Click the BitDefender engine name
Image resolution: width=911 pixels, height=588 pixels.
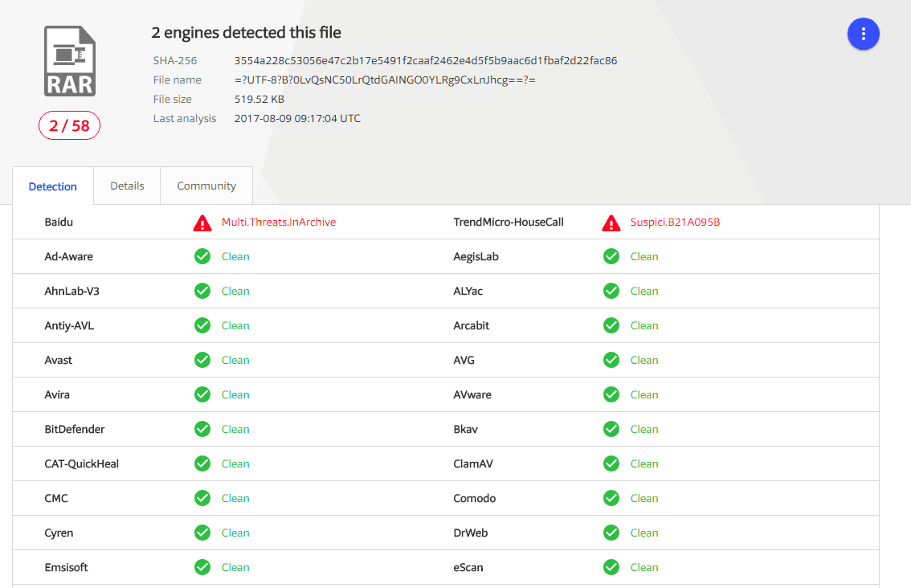[x=75, y=430]
